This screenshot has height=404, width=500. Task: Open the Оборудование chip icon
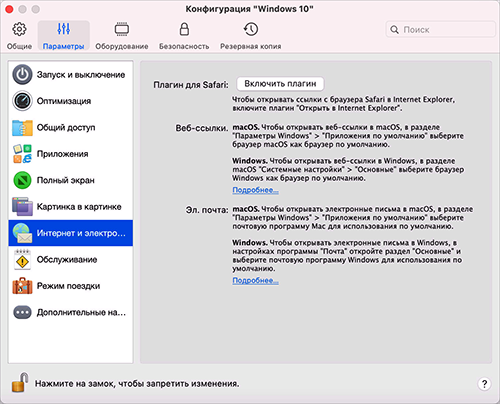(122, 29)
